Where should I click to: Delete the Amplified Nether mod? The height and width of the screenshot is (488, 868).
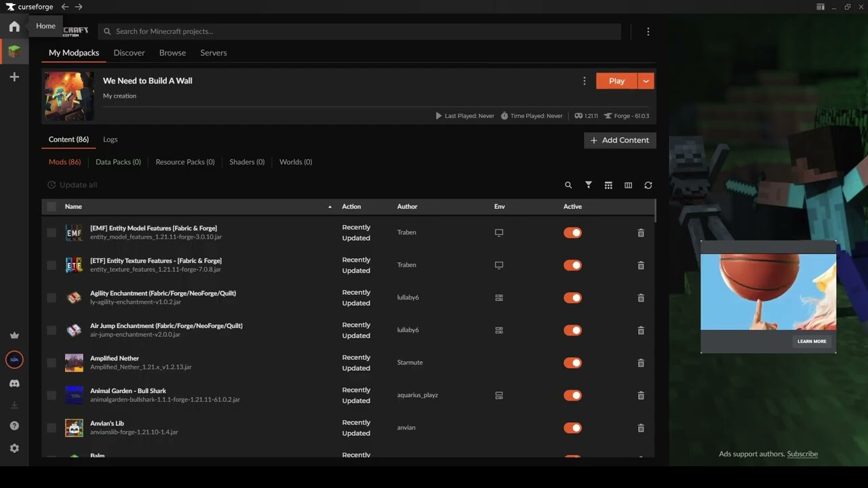tap(641, 363)
